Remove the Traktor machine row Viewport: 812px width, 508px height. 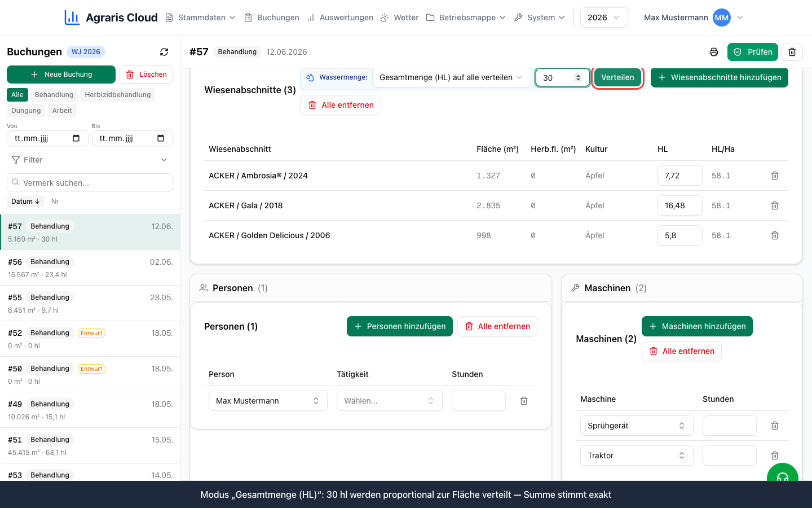[x=775, y=456]
